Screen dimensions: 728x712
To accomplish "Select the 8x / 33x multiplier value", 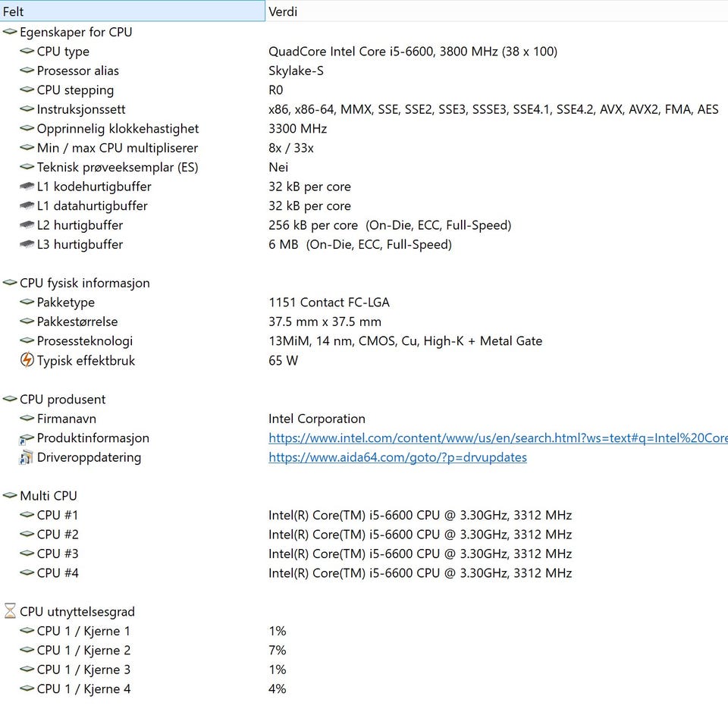I will coord(290,148).
